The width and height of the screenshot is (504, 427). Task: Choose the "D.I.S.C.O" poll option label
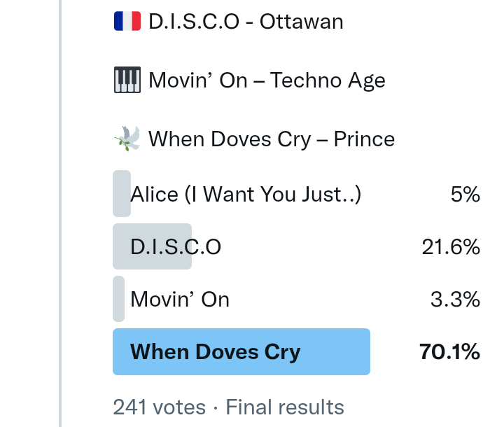pyautogui.click(x=176, y=246)
